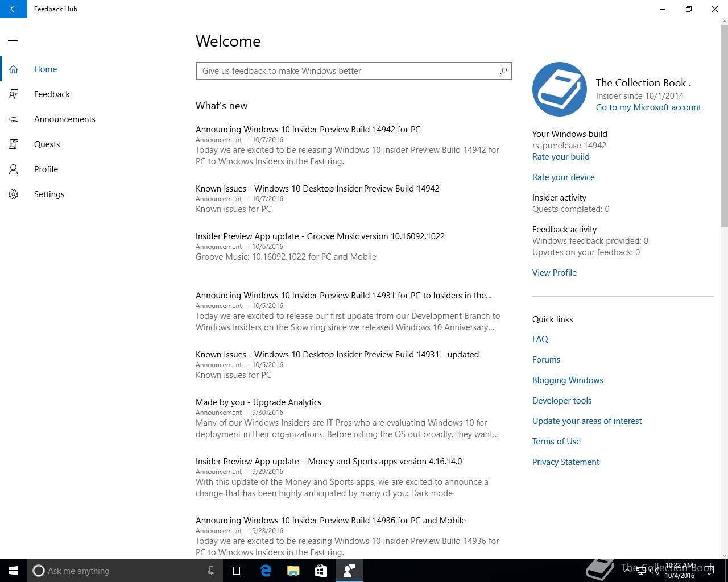This screenshot has height=582, width=728.
Task: Click the Profile person icon
Action: coord(14,169)
